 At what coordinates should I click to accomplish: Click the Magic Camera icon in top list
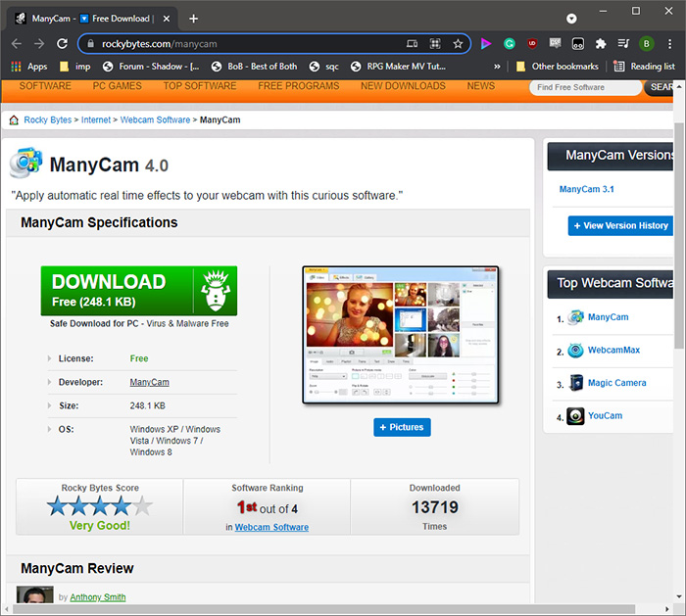(x=576, y=383)
